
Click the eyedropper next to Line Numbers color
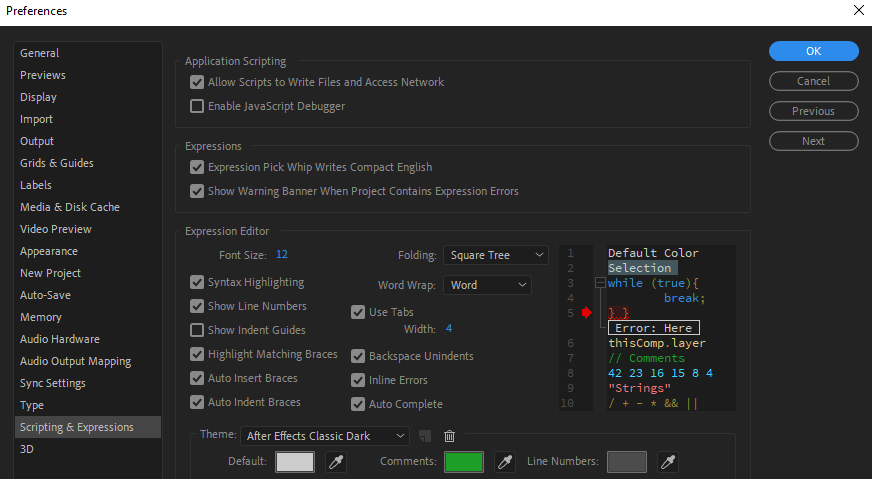(x=668, y=462)
